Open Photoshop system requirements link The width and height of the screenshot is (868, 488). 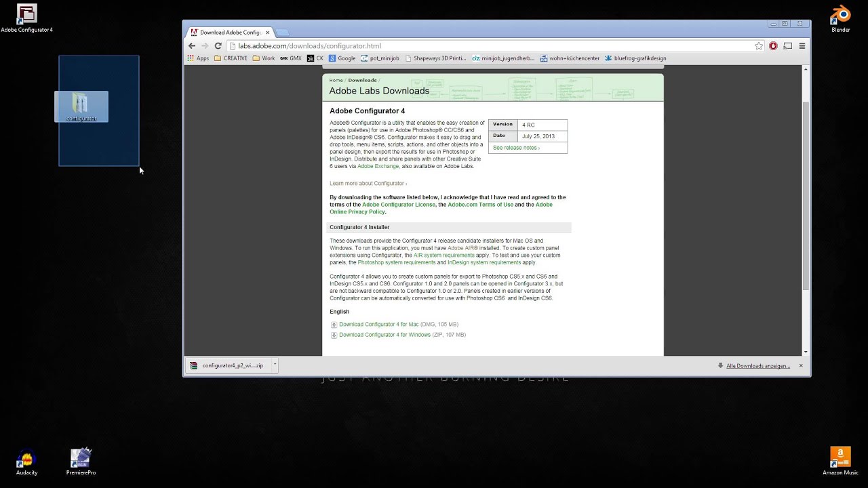point(397,262)
